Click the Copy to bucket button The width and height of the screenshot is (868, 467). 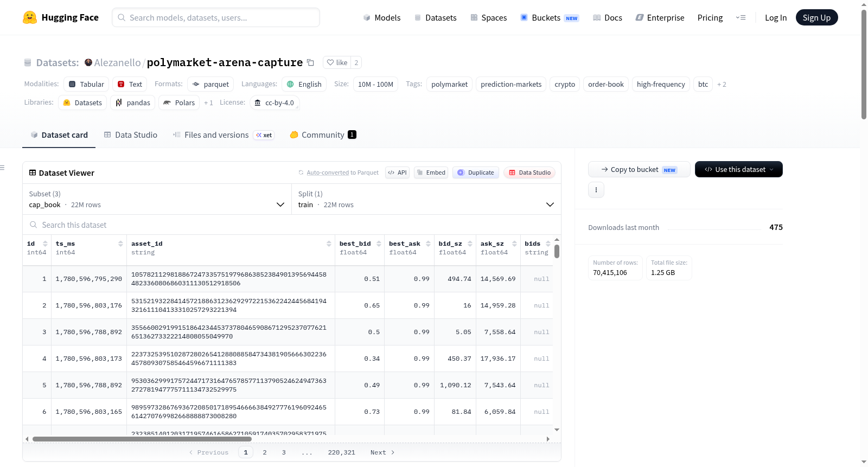639,169
